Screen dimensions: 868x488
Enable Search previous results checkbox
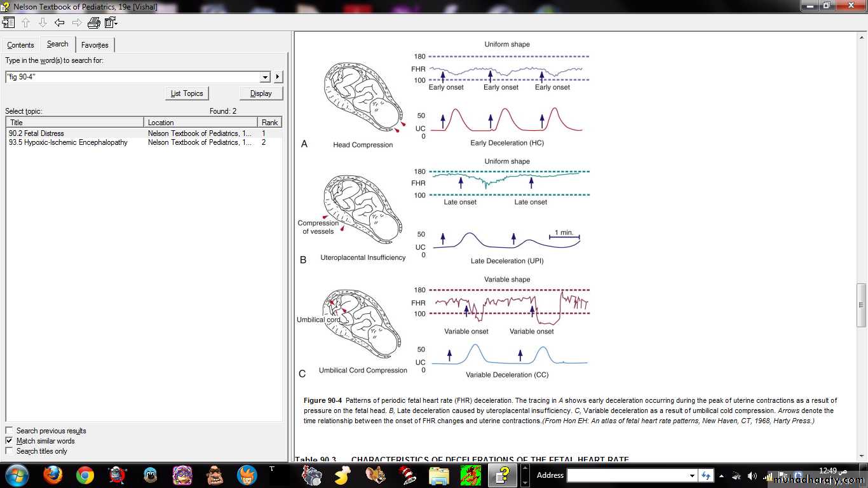click(9, 431)
